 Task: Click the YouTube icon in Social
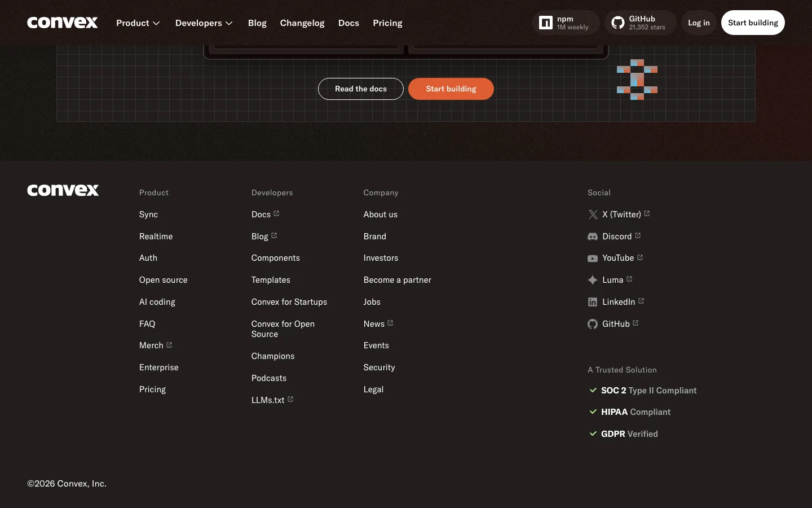(593, 259)
